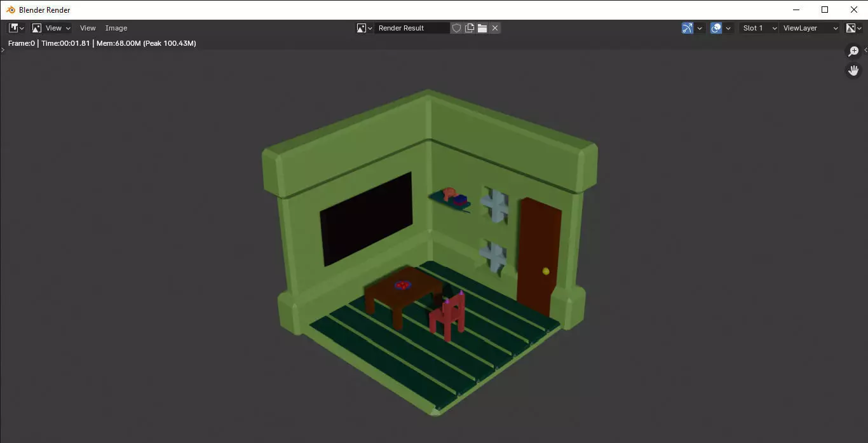The height and width of the screenshot is (443, 868).
Task: Open the Image menu
Action: point(116,28)
